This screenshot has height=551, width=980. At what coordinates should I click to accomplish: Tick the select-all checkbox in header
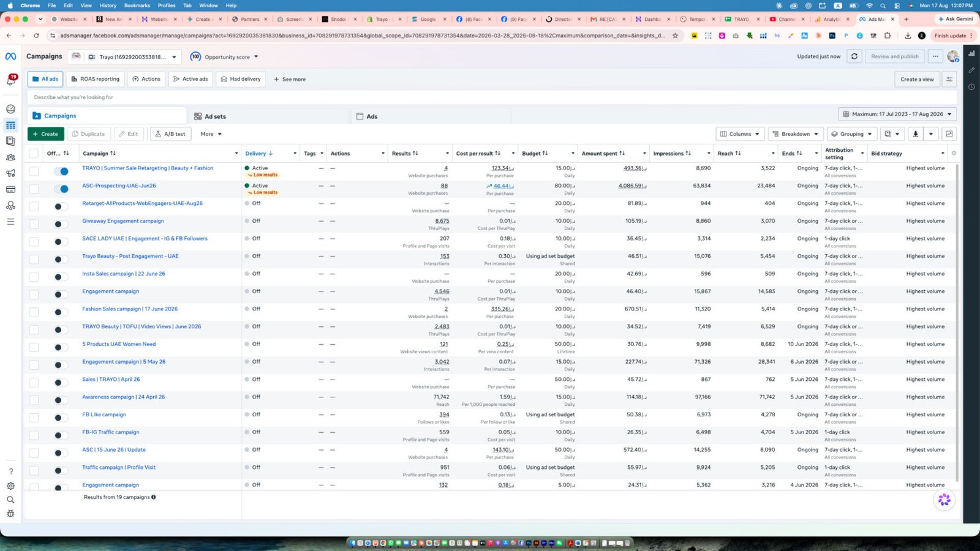34,154
